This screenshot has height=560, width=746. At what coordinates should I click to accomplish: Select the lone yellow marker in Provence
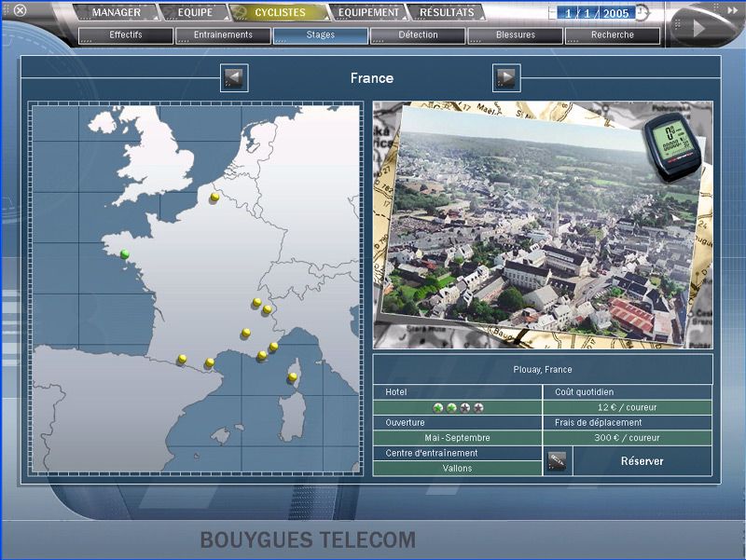click(246, 333)
